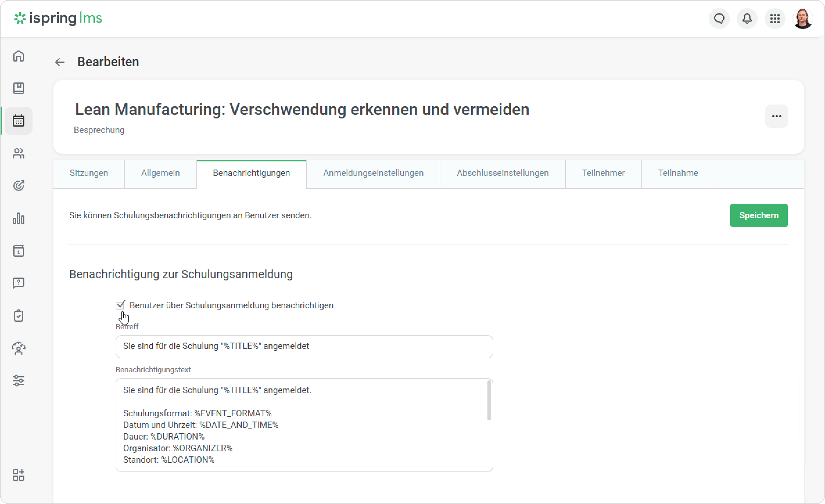Click the line 'Datum und Uhrzeit: %DATE_AND_TIME%'
Image resolution: width=825 pixels, height=504 pixels.
click(201, 425)
